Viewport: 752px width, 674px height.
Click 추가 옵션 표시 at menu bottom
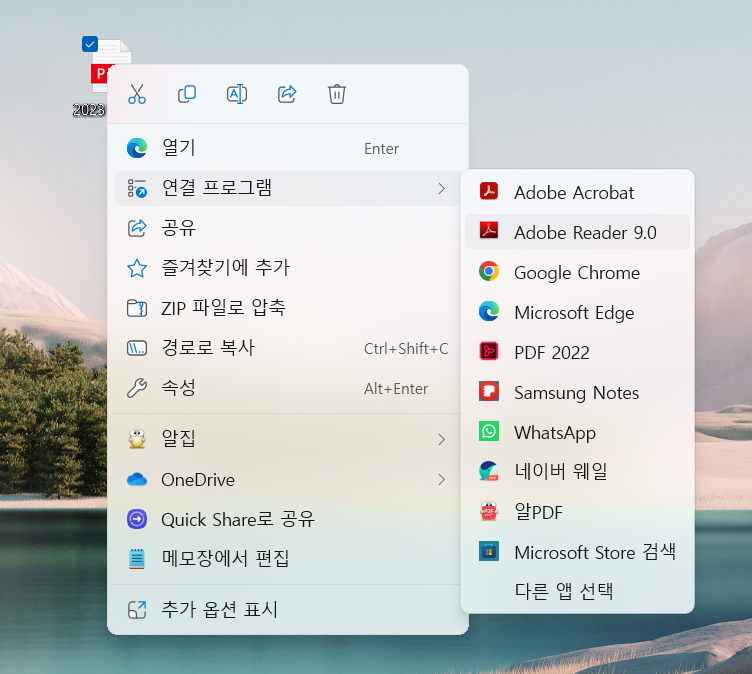coord(287,610)
